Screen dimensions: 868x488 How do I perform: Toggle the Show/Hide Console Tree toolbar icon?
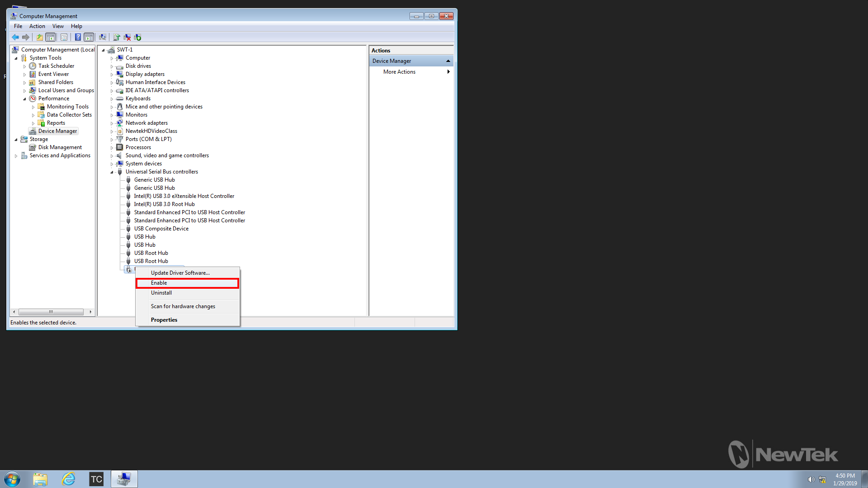51,37
